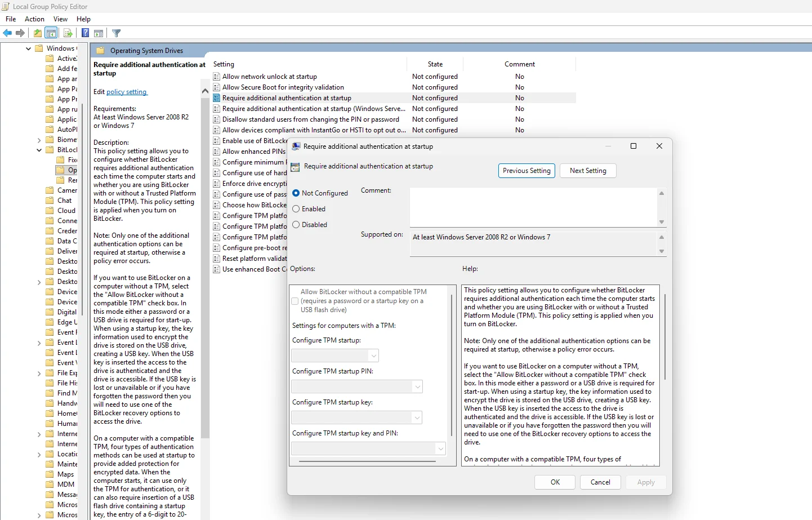Click the Edge UI folder icon in tree
The image size is (812, 520).
50,322
